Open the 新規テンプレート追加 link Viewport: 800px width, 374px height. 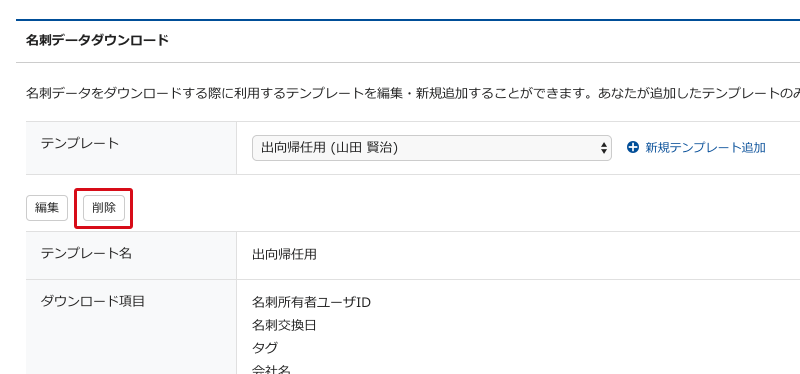point(705,148)
